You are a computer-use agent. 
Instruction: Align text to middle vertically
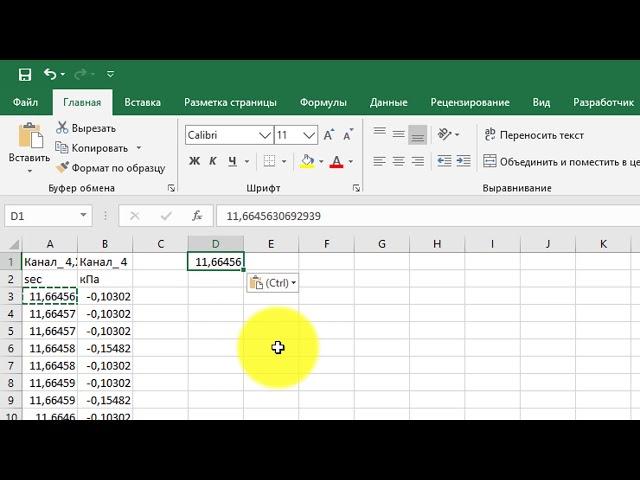tap(398, 134)
